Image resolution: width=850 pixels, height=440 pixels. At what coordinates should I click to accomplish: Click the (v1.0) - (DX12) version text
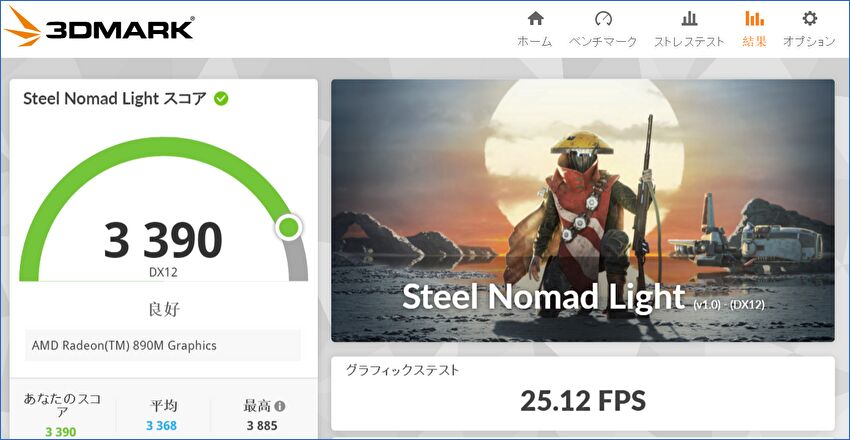point(729,305)
